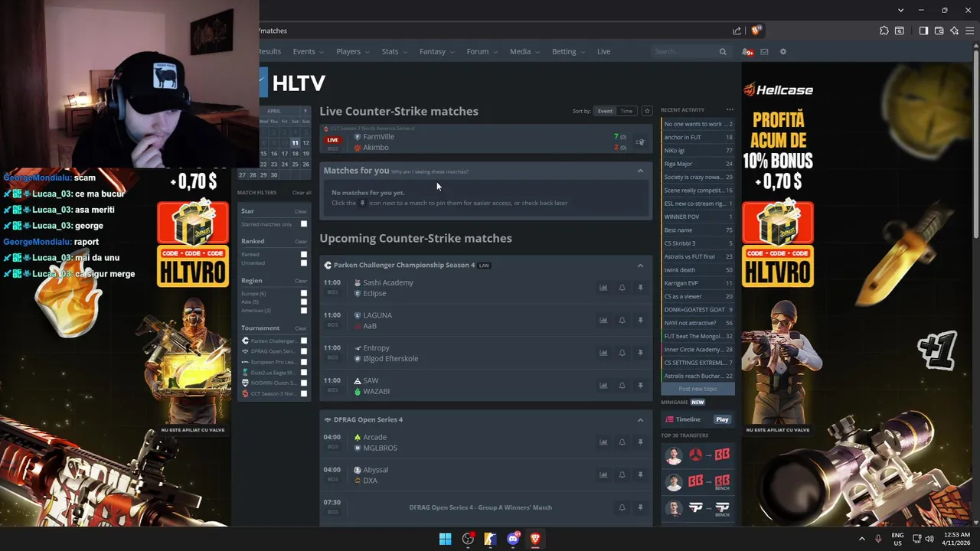This screenshot has height=551, width=980.
Task: Open Discord from the taskbar
Action: pos(513,539)
